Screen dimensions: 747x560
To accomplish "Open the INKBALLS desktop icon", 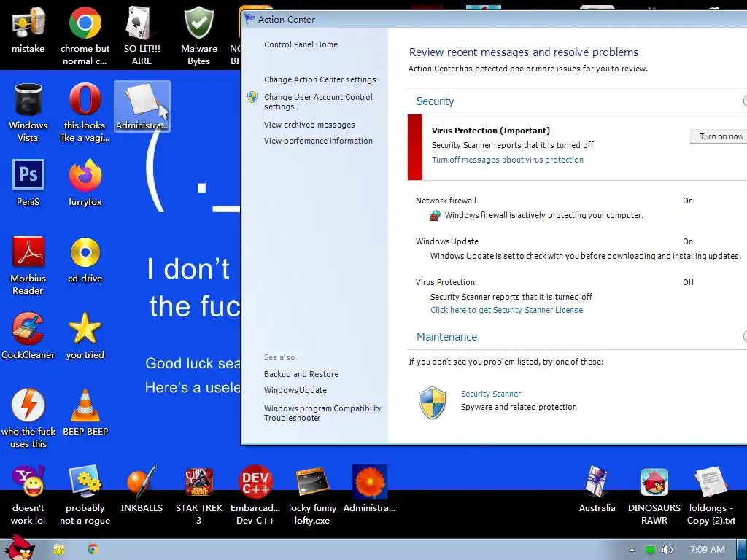I will point(142,489).
